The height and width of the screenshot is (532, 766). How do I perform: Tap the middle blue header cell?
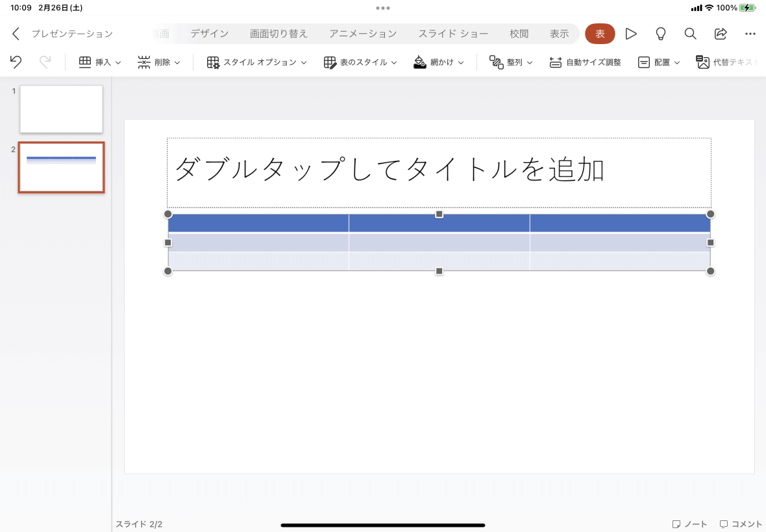439,223
